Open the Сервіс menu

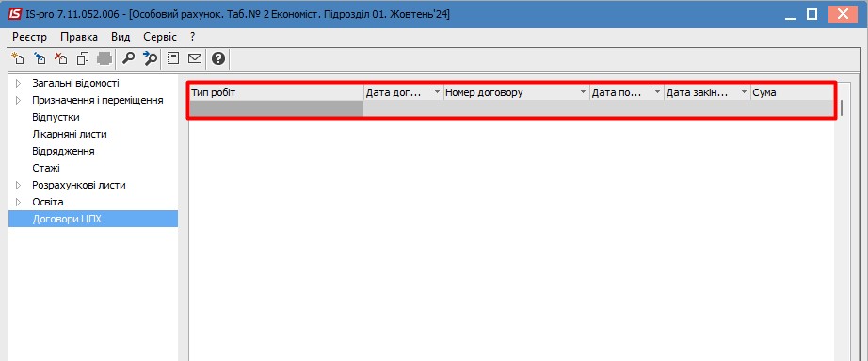point(160,37)
